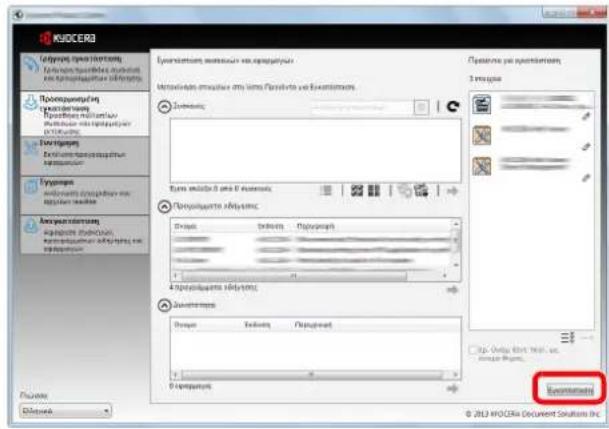Click the list options icon under devices list
This screenshot has height=429, width=609.
(x=326, y=191)
